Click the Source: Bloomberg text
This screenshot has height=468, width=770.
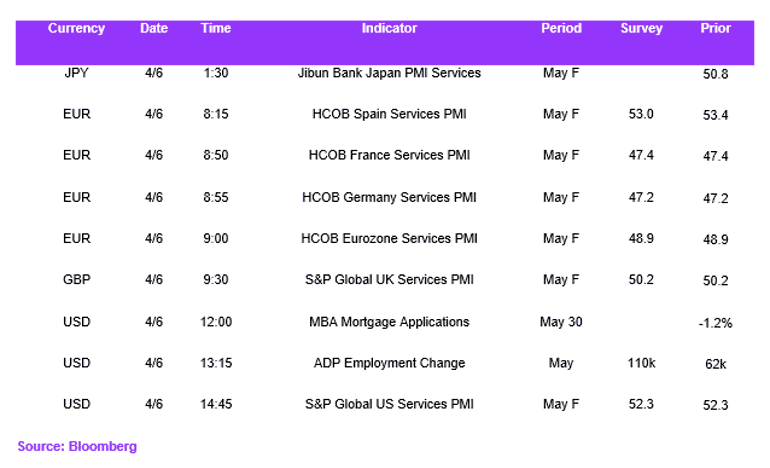[x=77, y=446]
